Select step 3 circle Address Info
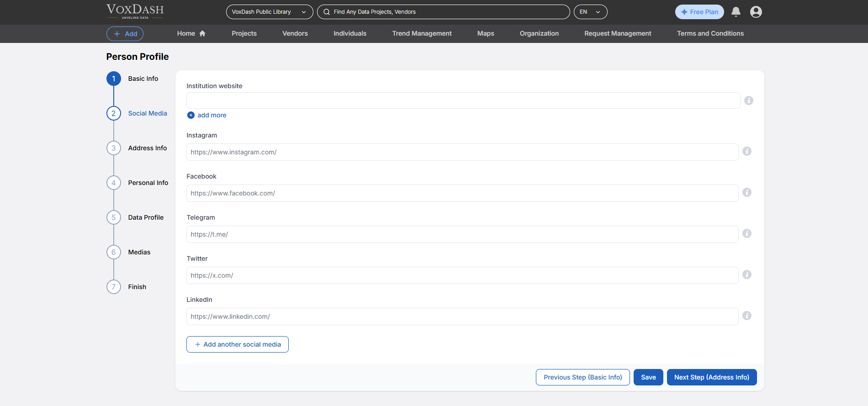 click(x=114, y=148)
